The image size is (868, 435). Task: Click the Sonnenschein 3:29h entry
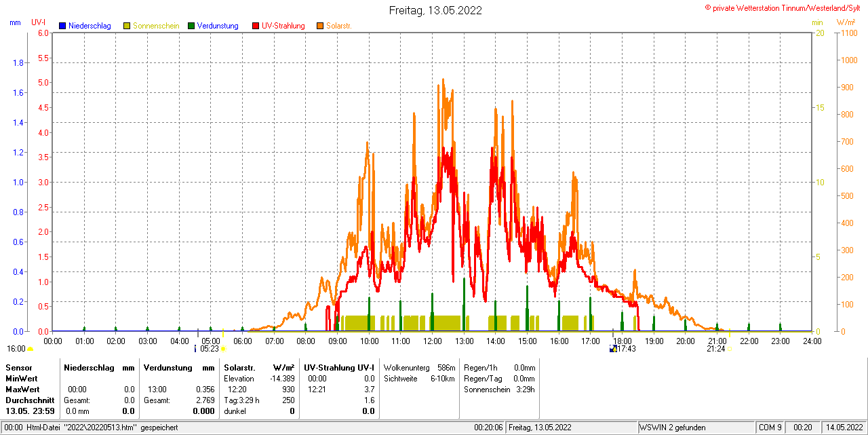(499, 389)
